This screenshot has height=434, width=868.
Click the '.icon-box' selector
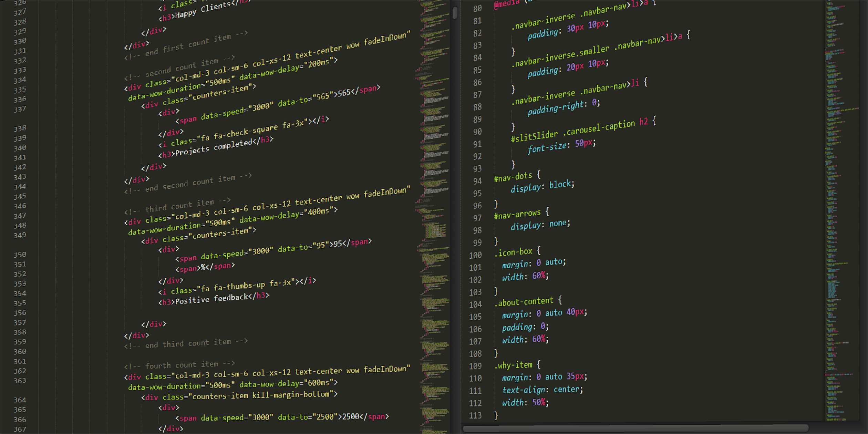coord(514,252)
